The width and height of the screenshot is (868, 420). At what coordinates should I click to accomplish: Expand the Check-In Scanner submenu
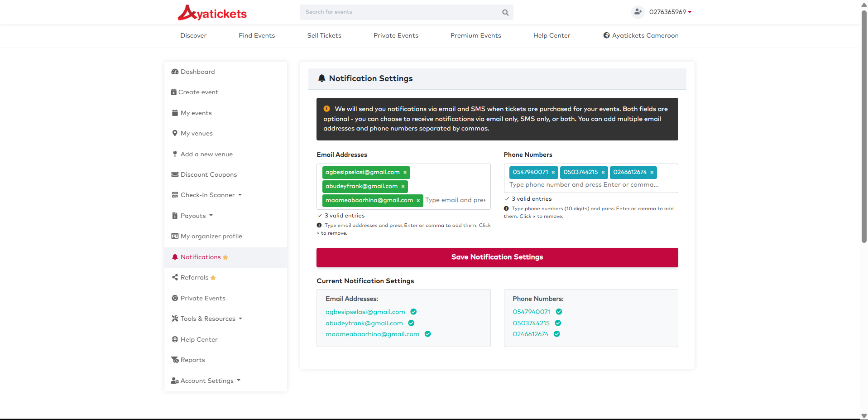207,195
